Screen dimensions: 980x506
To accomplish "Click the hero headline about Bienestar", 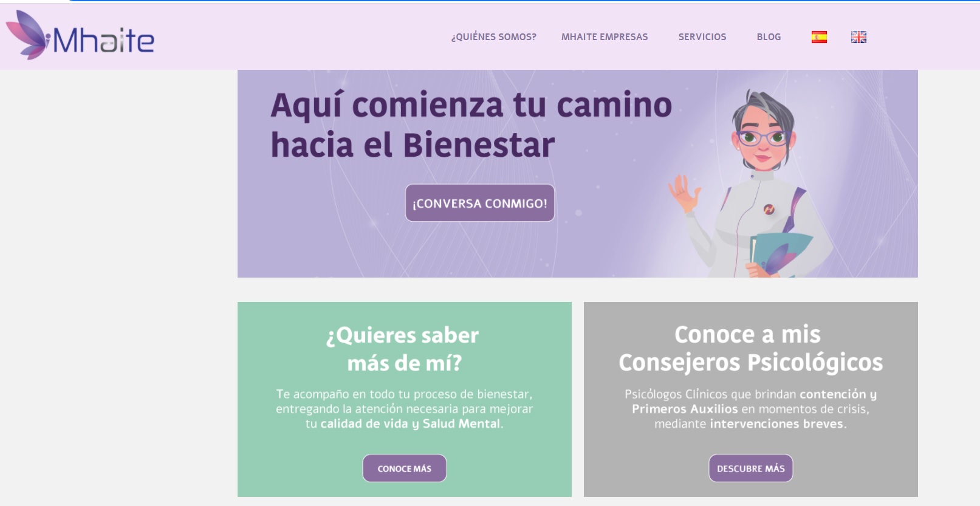I will (471, 125).
